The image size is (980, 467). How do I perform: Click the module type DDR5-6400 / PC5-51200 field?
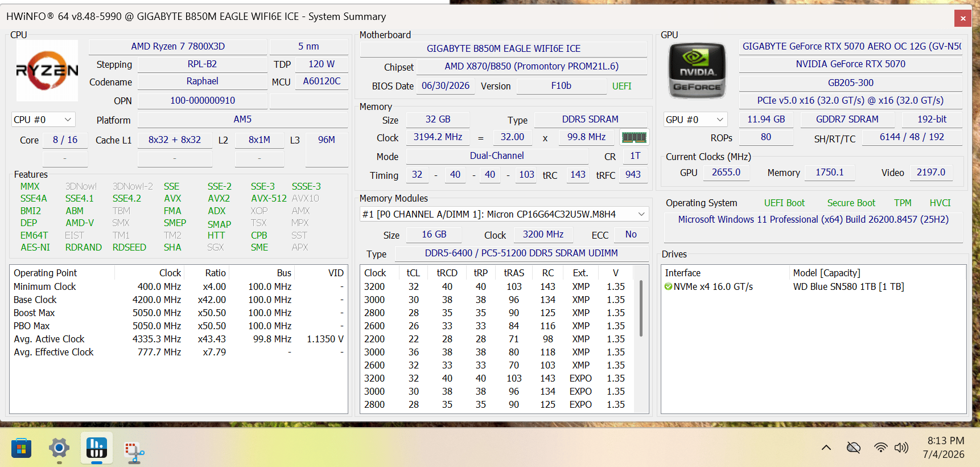tap(521, 253)
